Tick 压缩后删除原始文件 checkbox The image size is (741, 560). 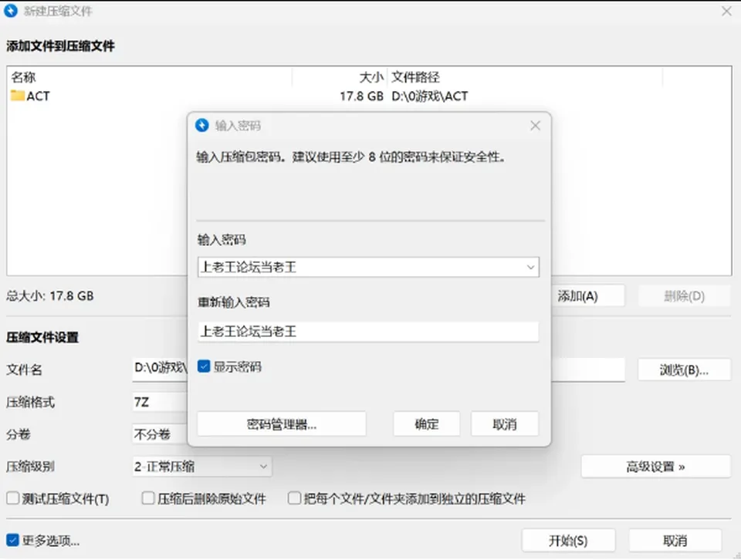(x=148, y=498)
